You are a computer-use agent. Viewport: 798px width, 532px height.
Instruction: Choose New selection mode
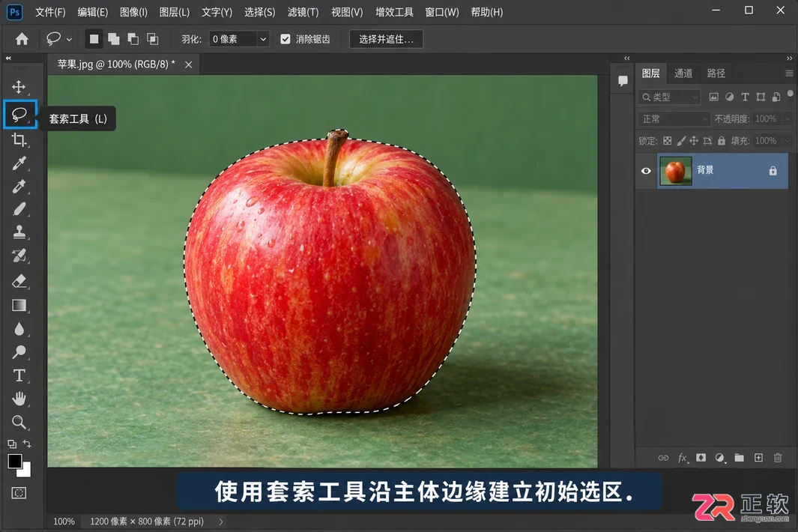(x=94, y=39)
